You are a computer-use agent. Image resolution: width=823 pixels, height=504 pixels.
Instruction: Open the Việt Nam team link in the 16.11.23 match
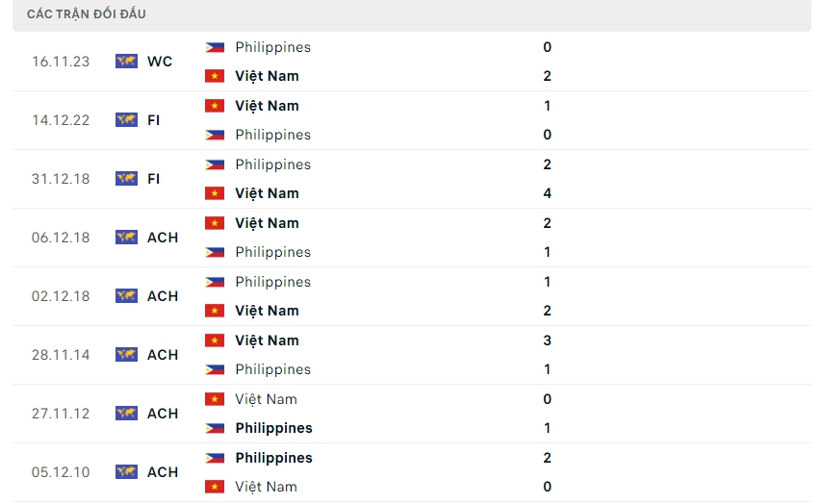pyautogui.click(x=267, y=76)
